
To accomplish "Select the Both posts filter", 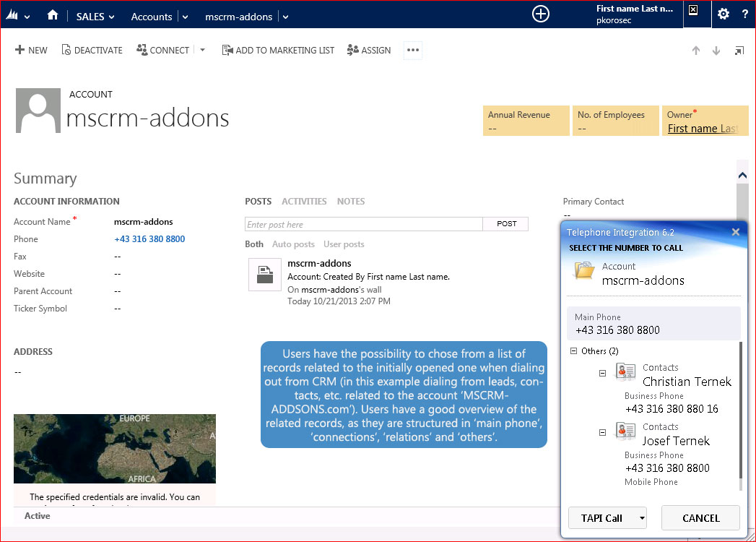I will tap(254, 244).
